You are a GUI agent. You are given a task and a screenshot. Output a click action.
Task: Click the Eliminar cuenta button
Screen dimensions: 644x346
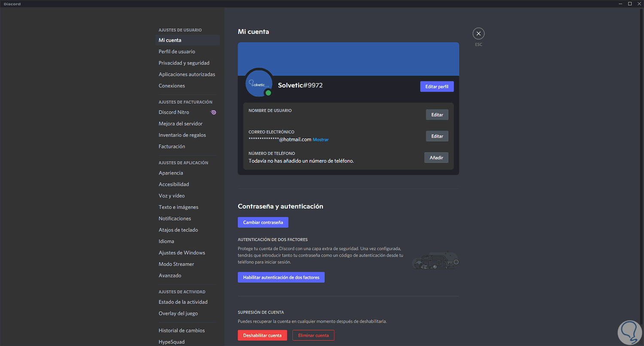coord(313,335)
